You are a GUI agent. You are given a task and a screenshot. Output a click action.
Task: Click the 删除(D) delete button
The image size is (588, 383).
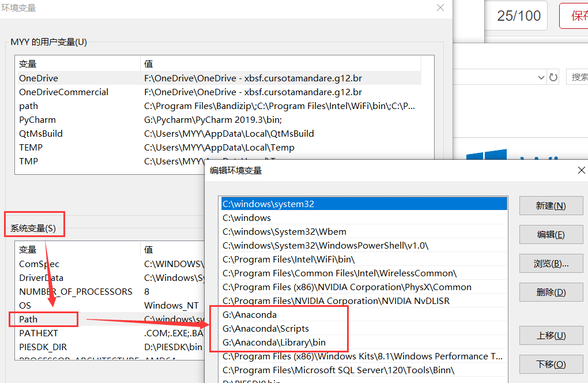pos(551,292)
